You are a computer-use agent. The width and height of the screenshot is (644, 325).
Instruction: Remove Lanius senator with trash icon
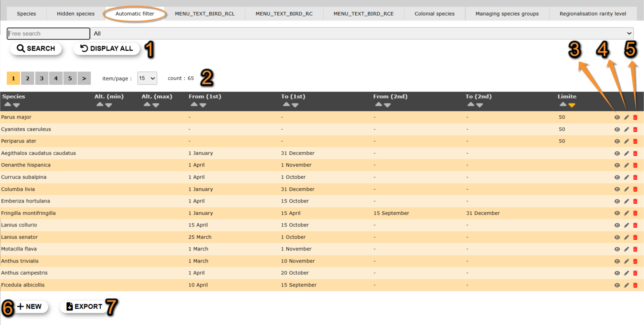click(x=635, y=237)
